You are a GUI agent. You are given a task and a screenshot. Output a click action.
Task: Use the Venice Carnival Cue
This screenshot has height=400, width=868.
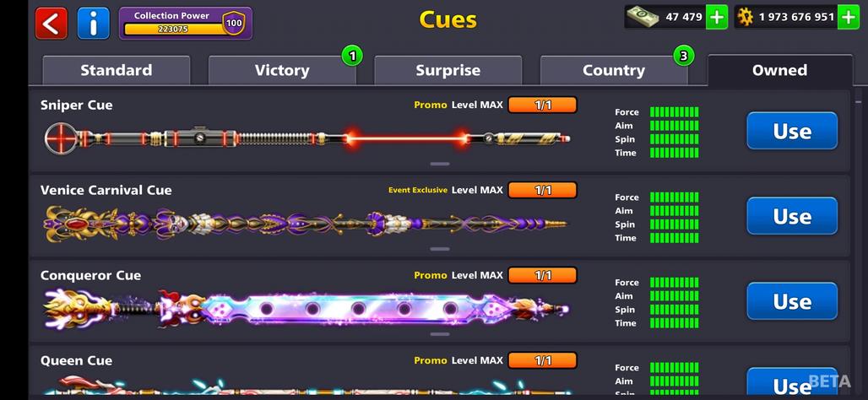click(792, 216)
